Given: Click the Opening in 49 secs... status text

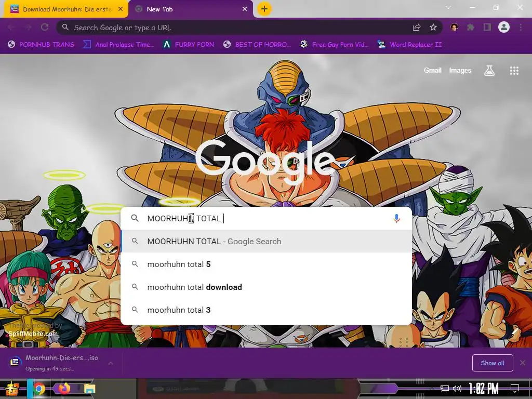Looking at the screenshot, I should click(x=49, y=368).
